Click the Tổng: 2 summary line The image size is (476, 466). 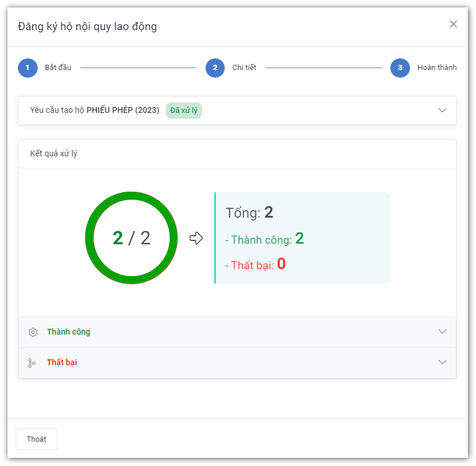point(249,212)
